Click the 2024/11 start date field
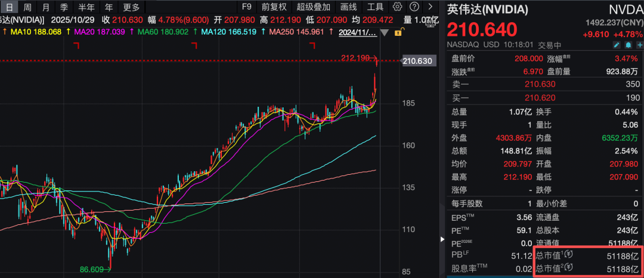Screen dimensions: 644x278 point(358,32)
